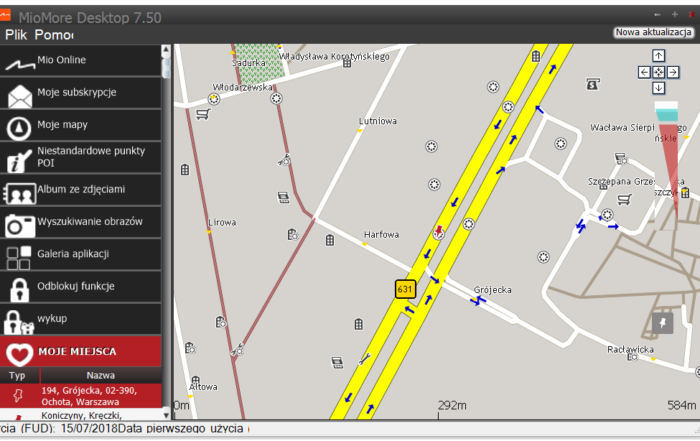Open Album ze zdjęciami section
Viewport: 700px width, 441px height.
point(80,190)
